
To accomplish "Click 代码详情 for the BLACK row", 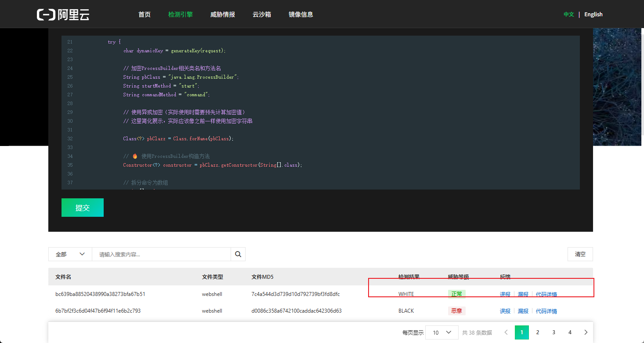I will tap(546, 311).
